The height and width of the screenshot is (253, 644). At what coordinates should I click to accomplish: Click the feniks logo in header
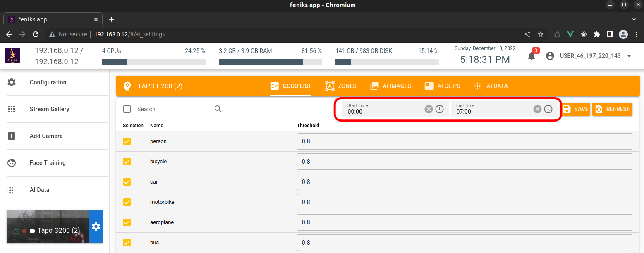point(12,56)
